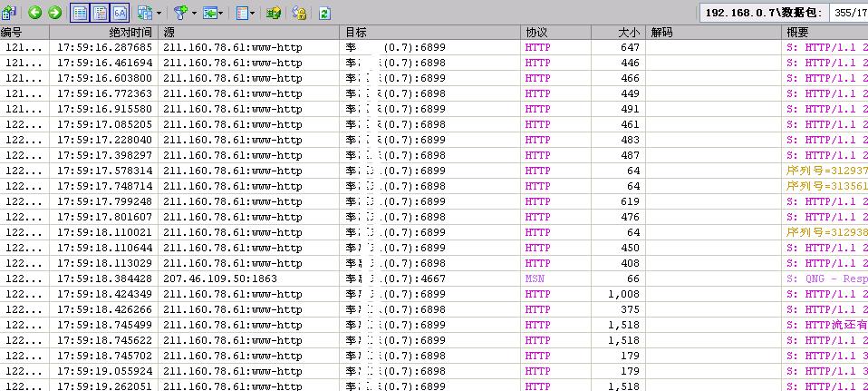
Task: Click the green arrow jump-to-packet icon
Action: tap(209, 14)
